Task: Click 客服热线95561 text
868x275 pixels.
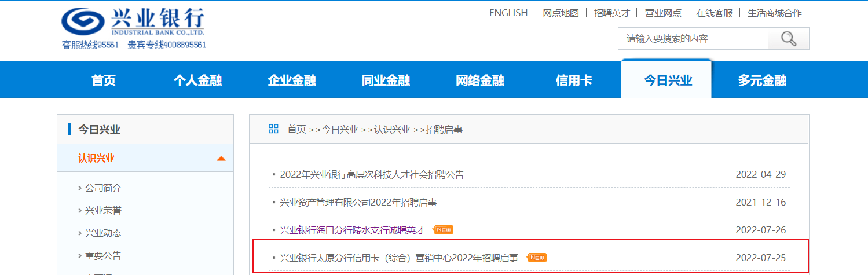Action: (x=90, y=45)
